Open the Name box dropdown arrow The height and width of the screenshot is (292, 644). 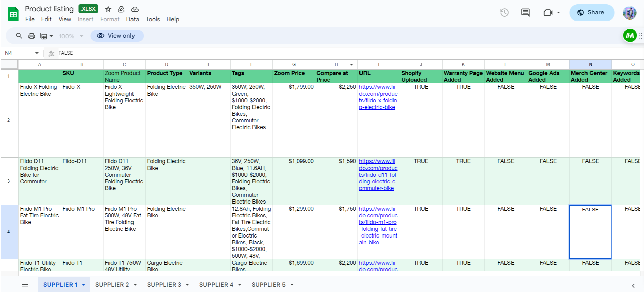point(37,53)
